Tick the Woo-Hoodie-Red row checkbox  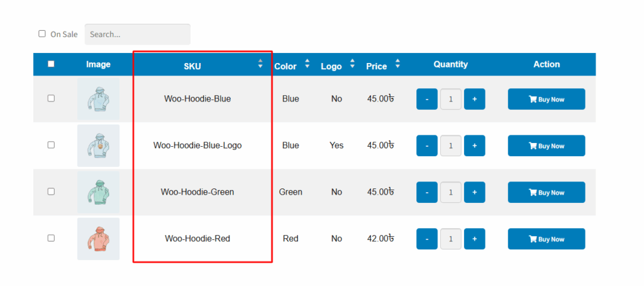click(x=51, y=238)
